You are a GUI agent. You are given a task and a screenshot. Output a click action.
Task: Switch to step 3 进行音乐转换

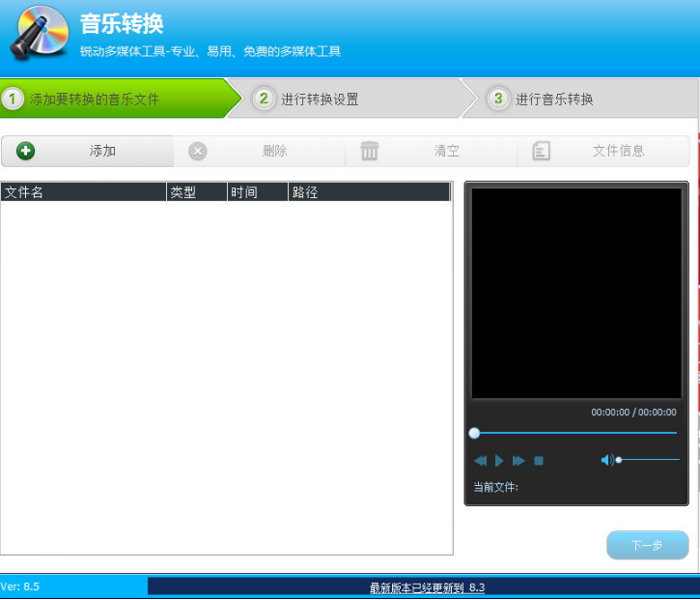pyautogui.click(x=554, y=99)
